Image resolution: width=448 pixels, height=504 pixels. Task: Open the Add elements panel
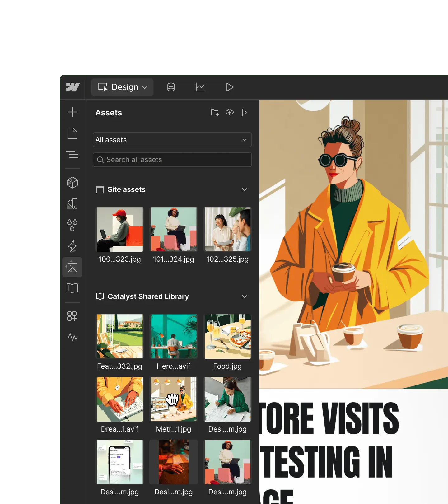[x=72, y=112]
